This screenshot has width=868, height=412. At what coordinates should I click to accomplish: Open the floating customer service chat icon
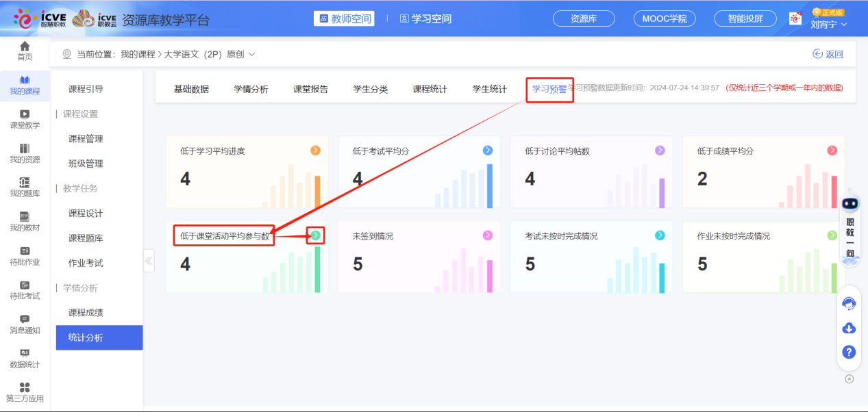(848, 302)
